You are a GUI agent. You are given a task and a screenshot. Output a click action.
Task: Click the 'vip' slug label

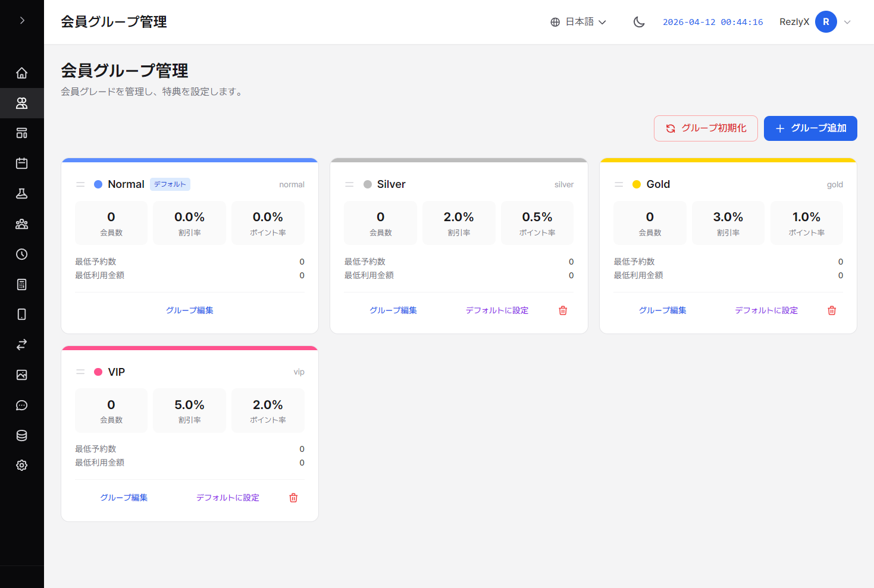coord(299,372)
